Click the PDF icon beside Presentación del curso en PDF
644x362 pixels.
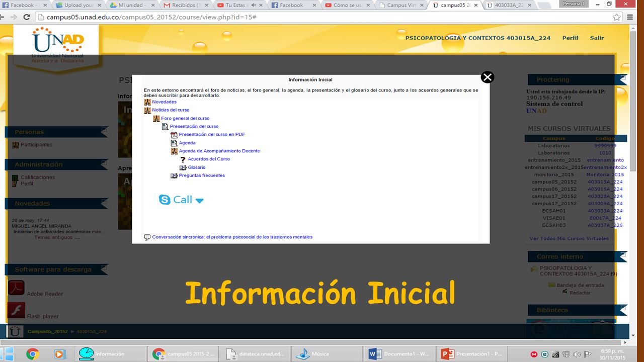click(x=174, y=135)
